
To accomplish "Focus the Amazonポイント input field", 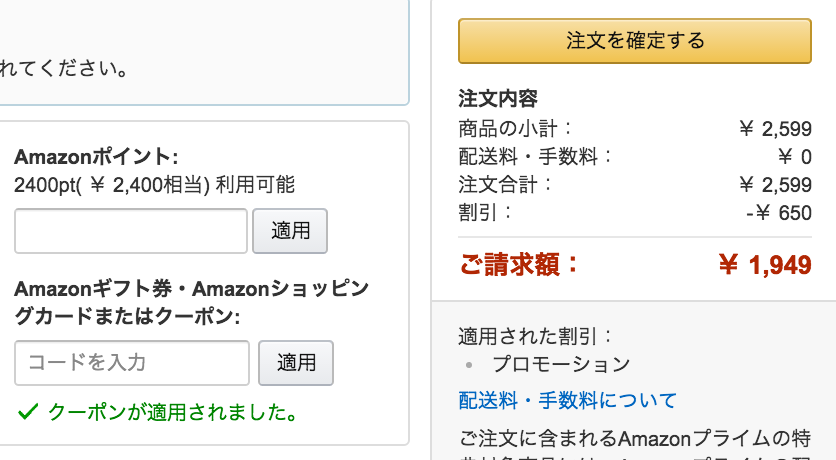I will point(131,231).
